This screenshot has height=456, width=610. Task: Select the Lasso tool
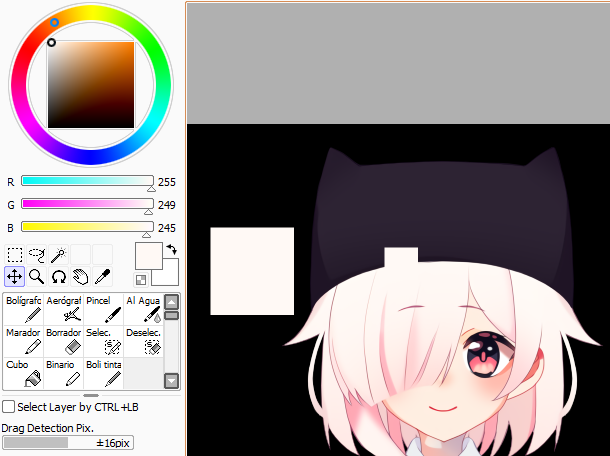37,255
